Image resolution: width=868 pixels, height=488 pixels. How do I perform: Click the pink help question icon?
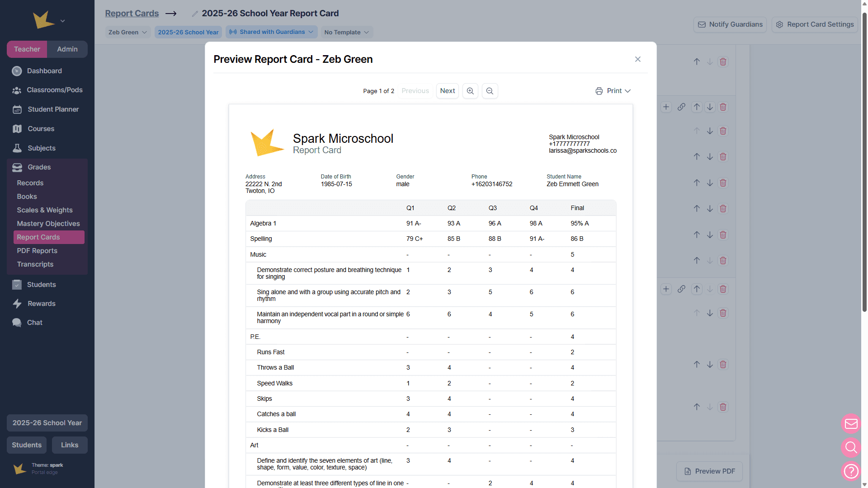pos(851,471)
